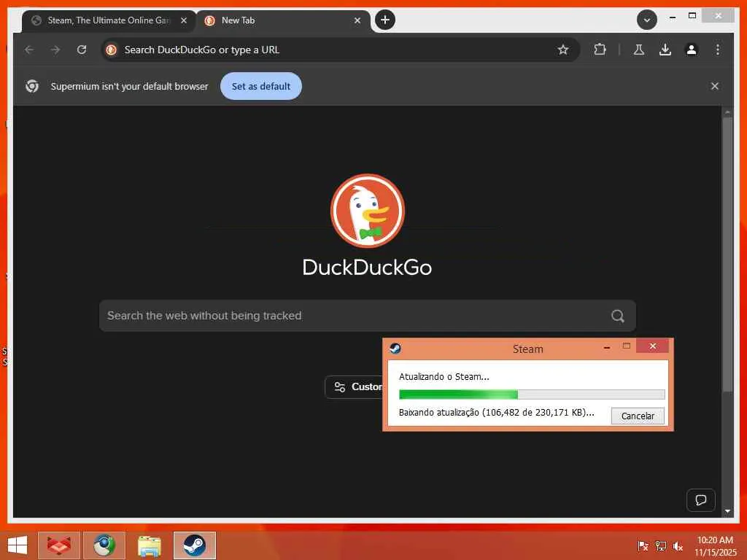The image size is (747, 560).
Task: Go back using the browser back arrow
Action: 29,50
